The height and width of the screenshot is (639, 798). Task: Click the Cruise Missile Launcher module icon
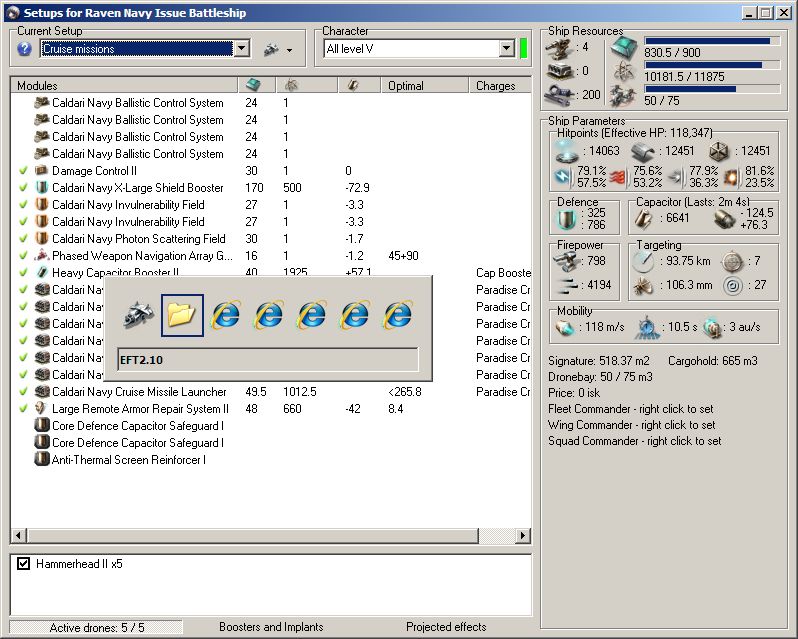click(x=41, y=391)
